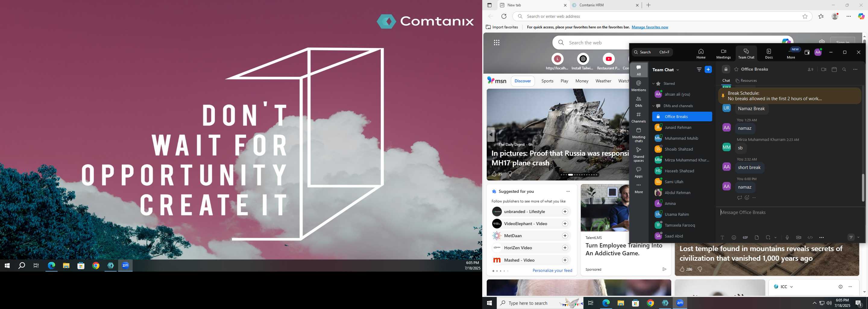Schedule a meeting from the channel header calendar icon
The image size is (868, 309).
pyautogui.click(x=834, y=69)
